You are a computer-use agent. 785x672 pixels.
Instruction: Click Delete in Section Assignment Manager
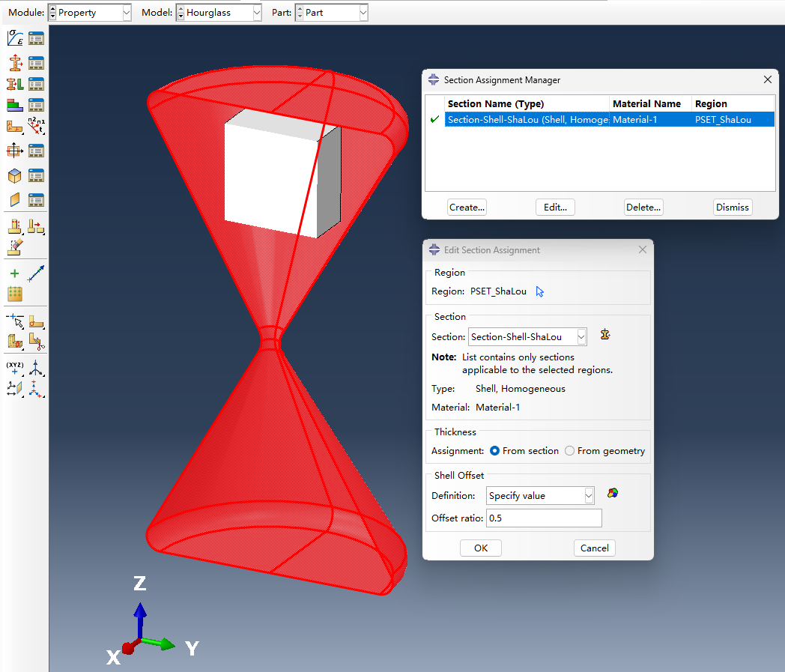[643, 208]
